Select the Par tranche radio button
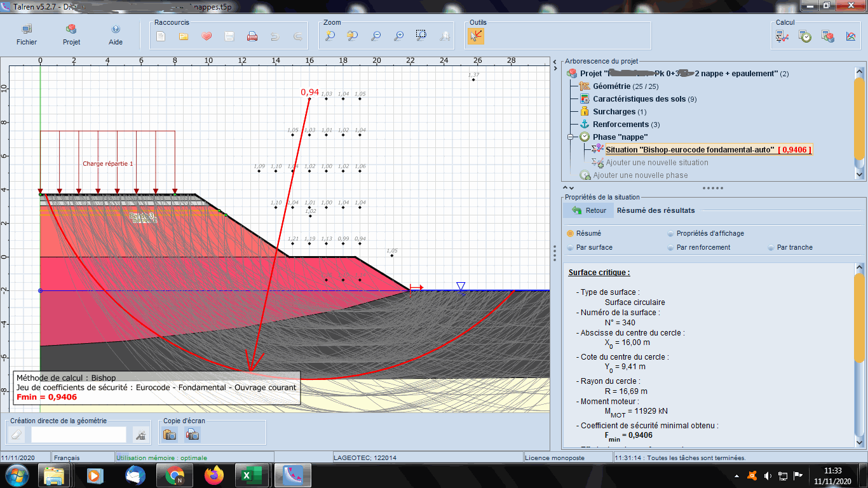 (x=771, y=247)
